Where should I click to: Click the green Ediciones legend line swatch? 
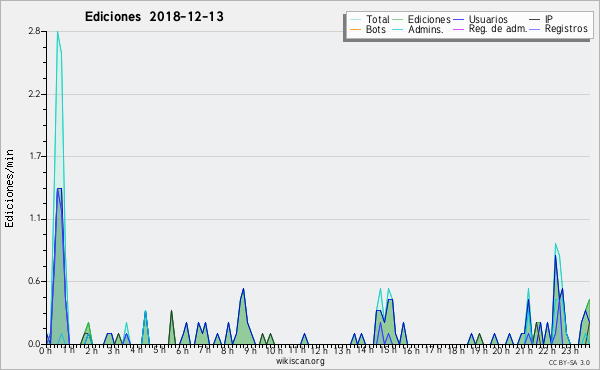(398, 20)
